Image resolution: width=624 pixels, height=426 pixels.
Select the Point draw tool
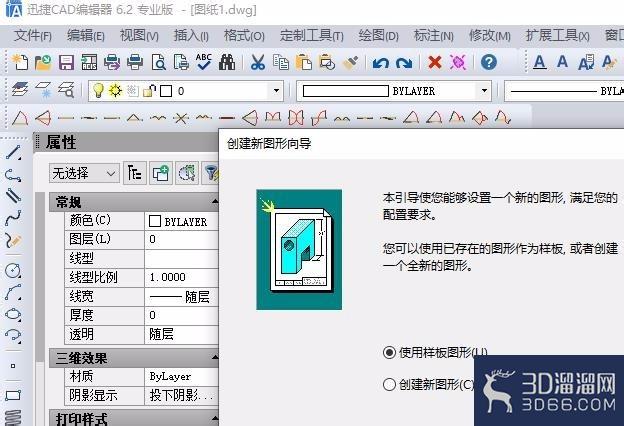coord(13,366)
